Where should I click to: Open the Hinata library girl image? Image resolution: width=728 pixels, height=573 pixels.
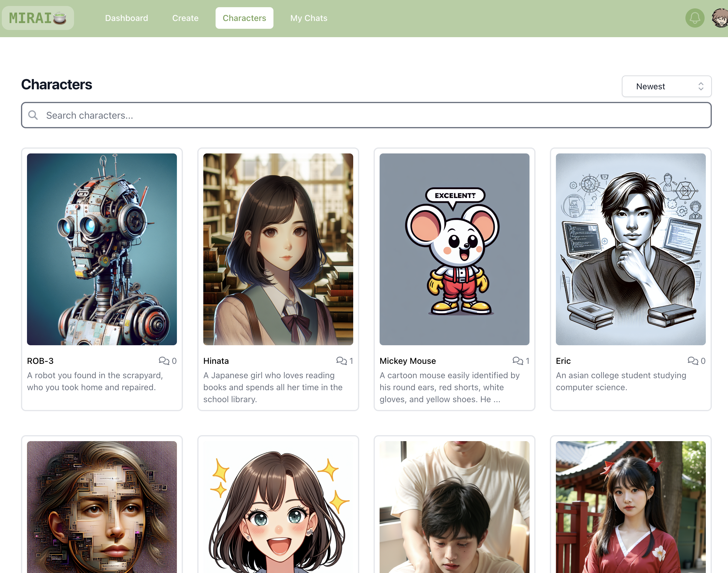[278, 249]
